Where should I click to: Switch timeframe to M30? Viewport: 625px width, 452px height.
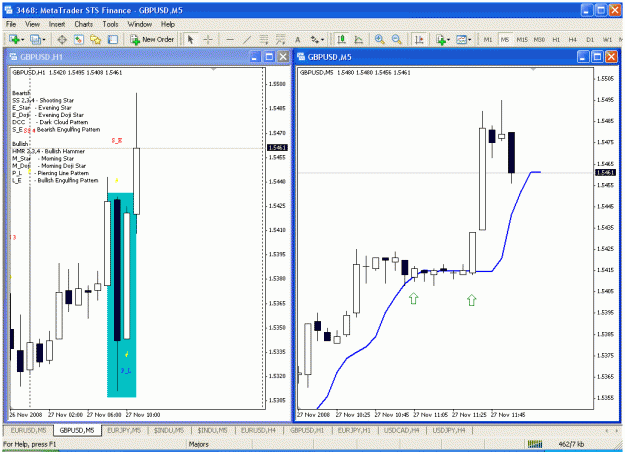click(539, 39)
